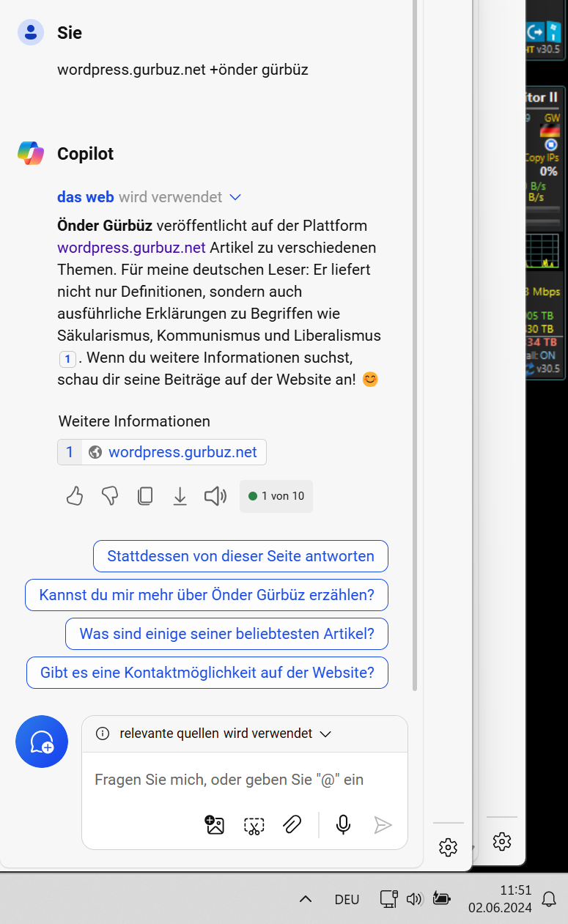Click the "1 von 10" response counter
This screenshot has width=568, height=924.
pos(276,496)
